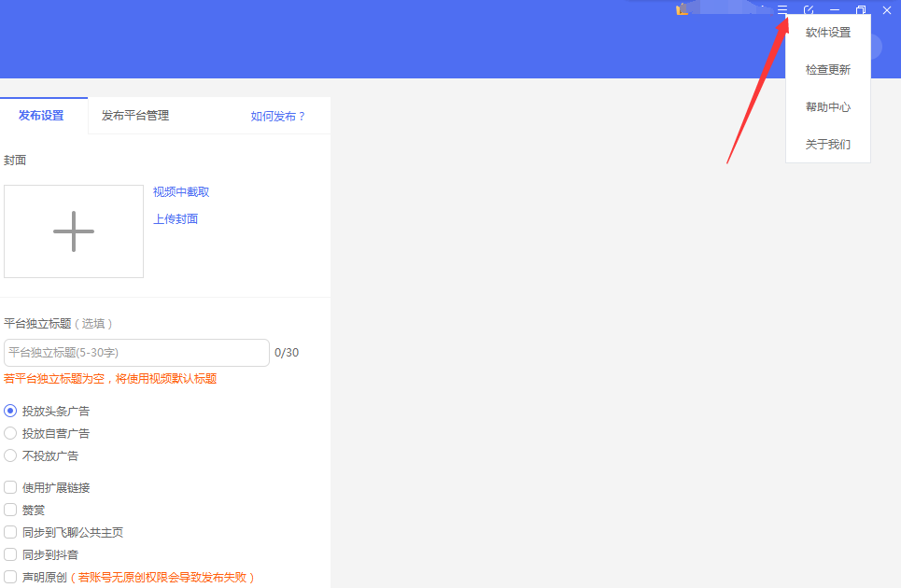This screenshot has width=901, height=588.
Task: Select 投放自营广告 radio option
Action: coord(11,433)
